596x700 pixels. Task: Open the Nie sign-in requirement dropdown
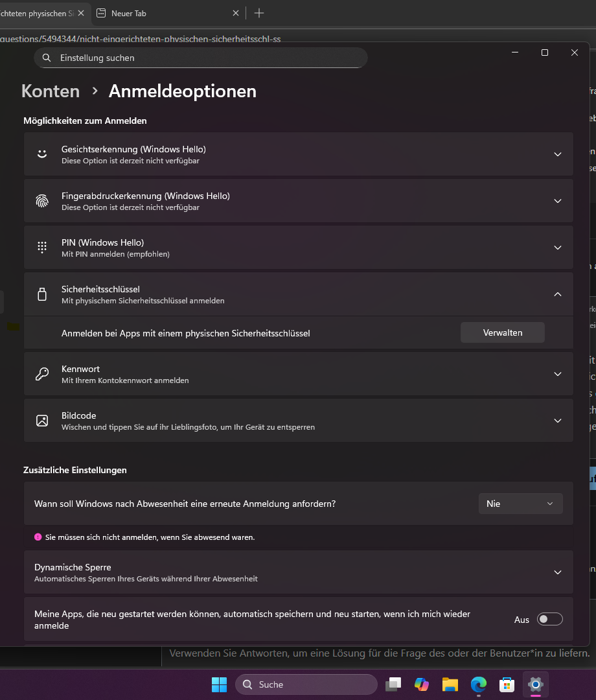pyautogui.click(x=521, y=504)
